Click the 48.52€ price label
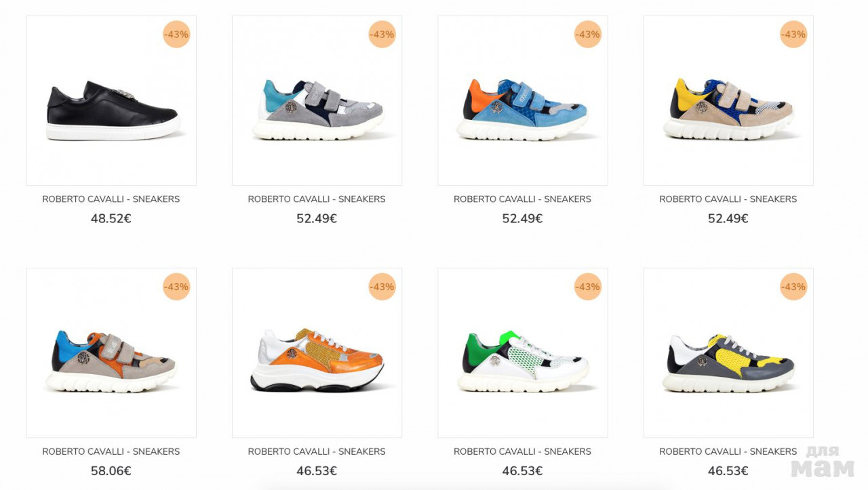The image size is (868, 490). point(111,219)
